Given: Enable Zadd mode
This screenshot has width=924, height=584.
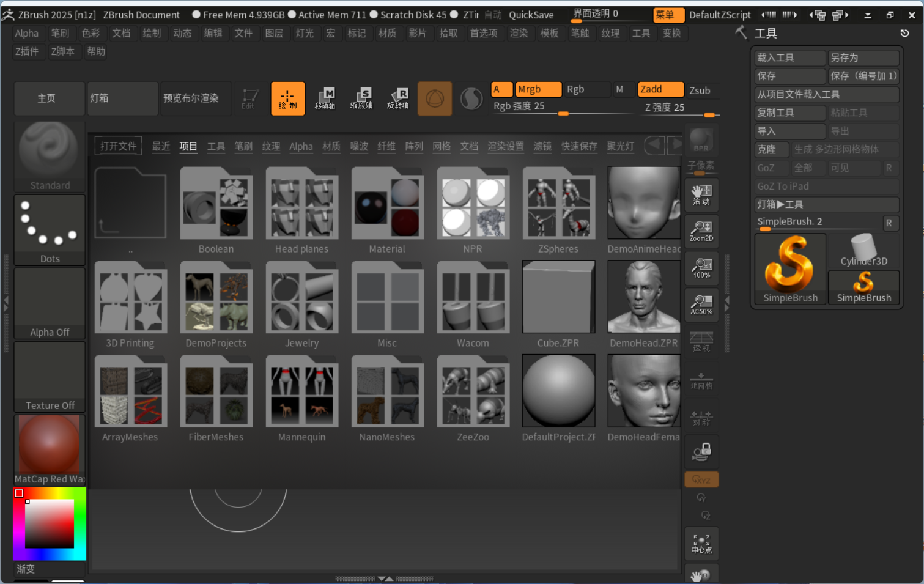Looking at the screenshot, I should click(660, 89).
